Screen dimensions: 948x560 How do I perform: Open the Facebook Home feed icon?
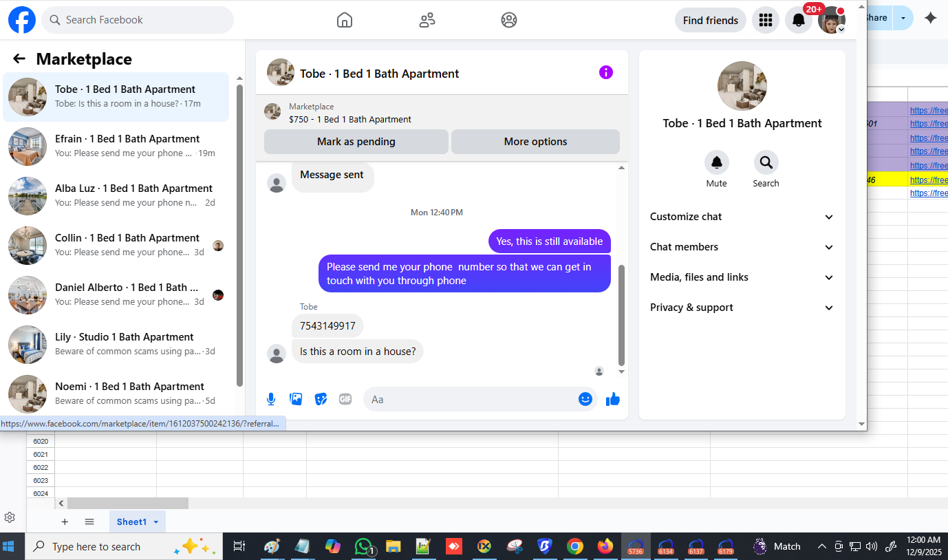(345, 20)
